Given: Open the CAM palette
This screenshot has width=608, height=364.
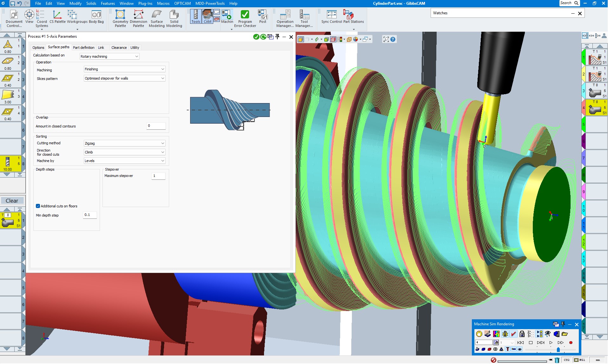Looking at the screenshot, I should coord(208,16).
